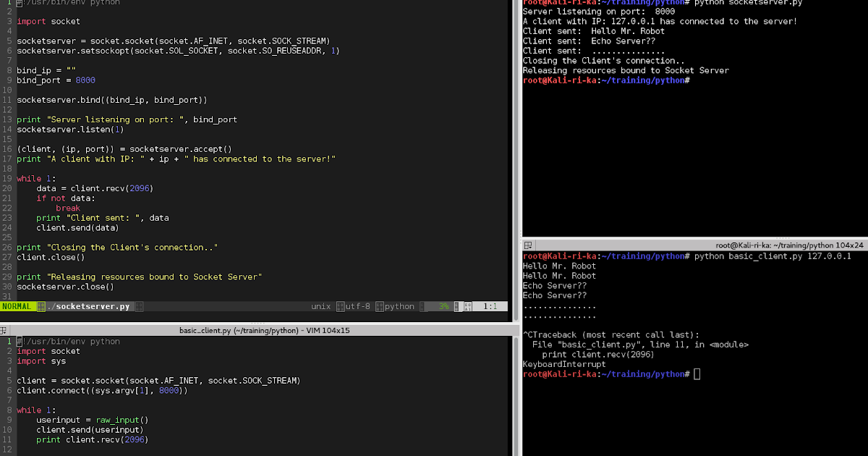Click the 'socketserver.bind((bind_ip, bind_port))' line
This screenshot has width=868, height=456.
112,100
